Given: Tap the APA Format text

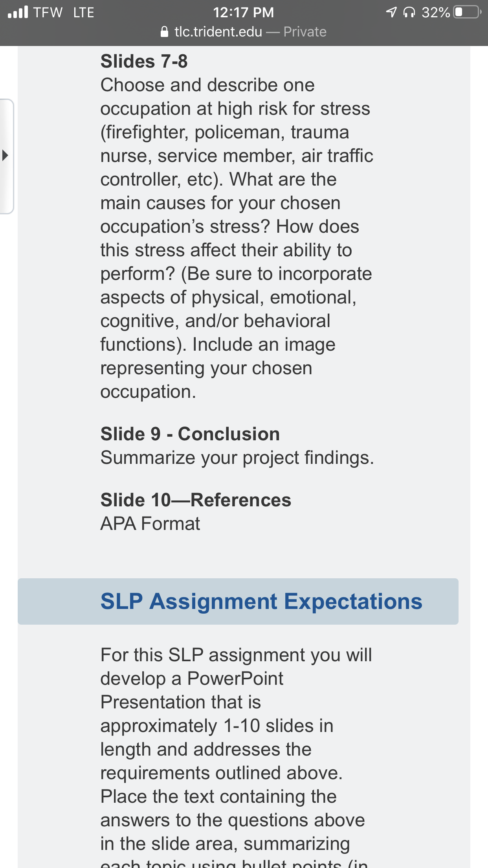Looking at the screenshot, I should point(150,524).
